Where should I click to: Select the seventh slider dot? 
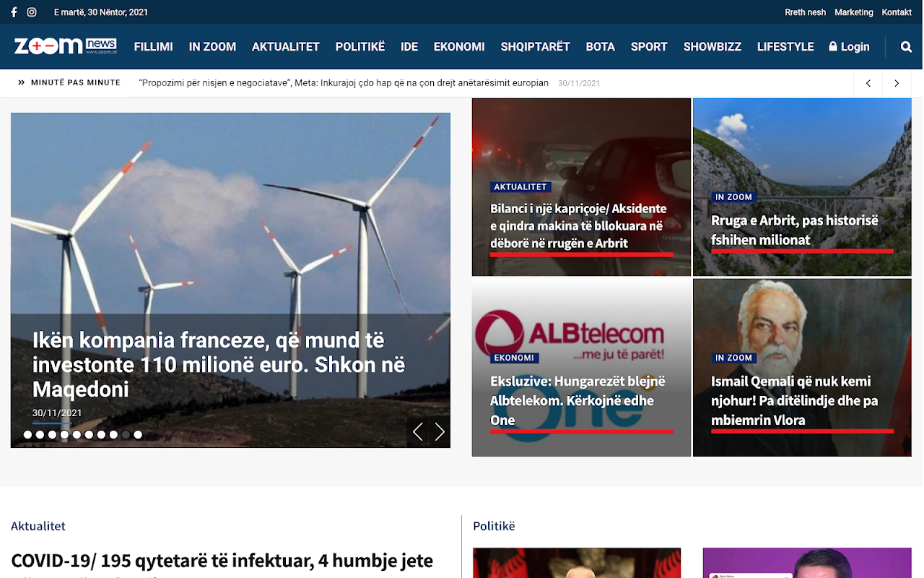coord(101,435)
